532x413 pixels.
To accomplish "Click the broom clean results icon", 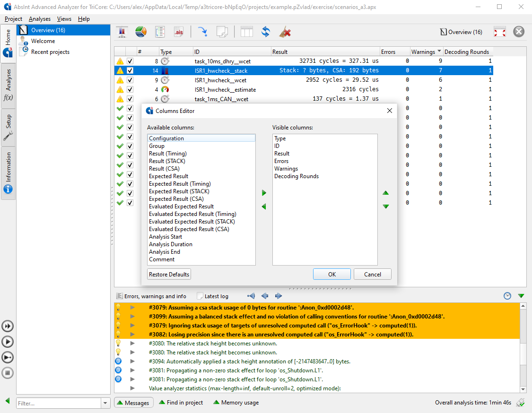I will click(285, 32).
